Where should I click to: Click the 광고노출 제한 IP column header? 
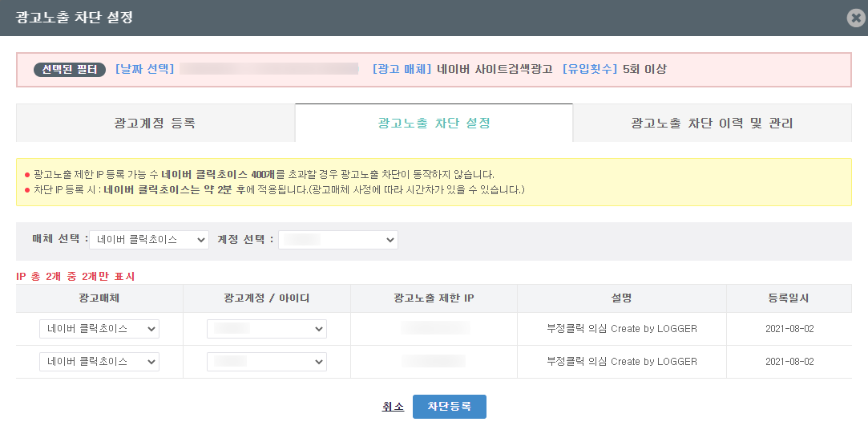click(434, 298)
